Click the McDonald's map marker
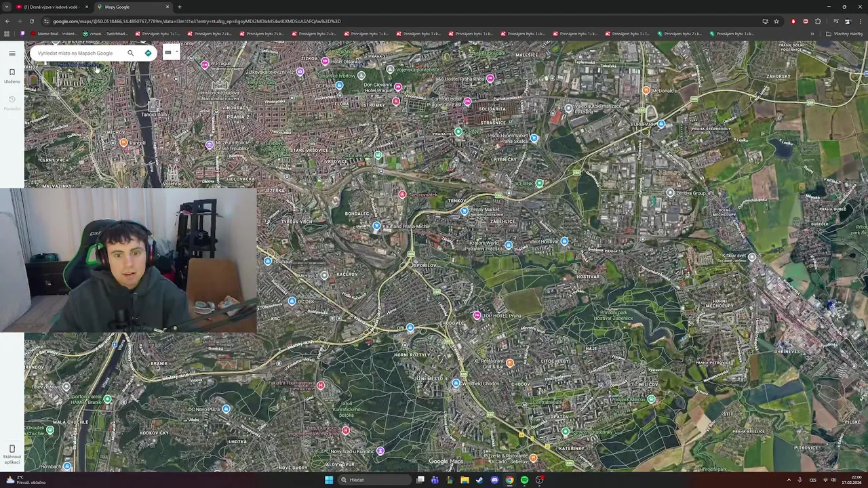868x488 pixels. [x=646, y=90]
